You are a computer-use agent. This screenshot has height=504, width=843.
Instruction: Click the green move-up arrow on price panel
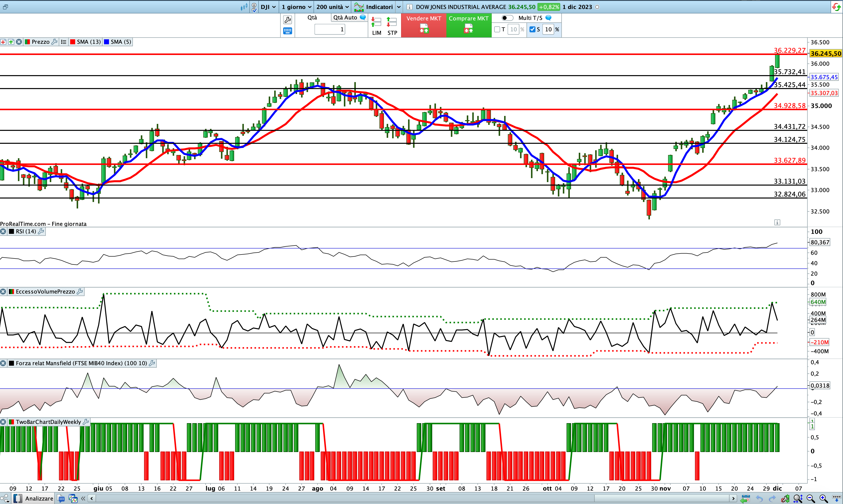click(x=11, y=42)
